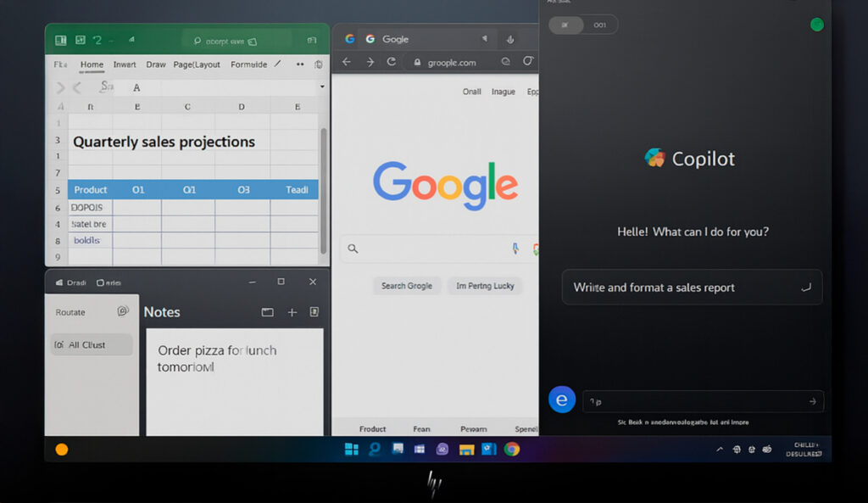The image size is (868, 503).
Task: Click the "Fean" footer link
Action: (421, 429)
